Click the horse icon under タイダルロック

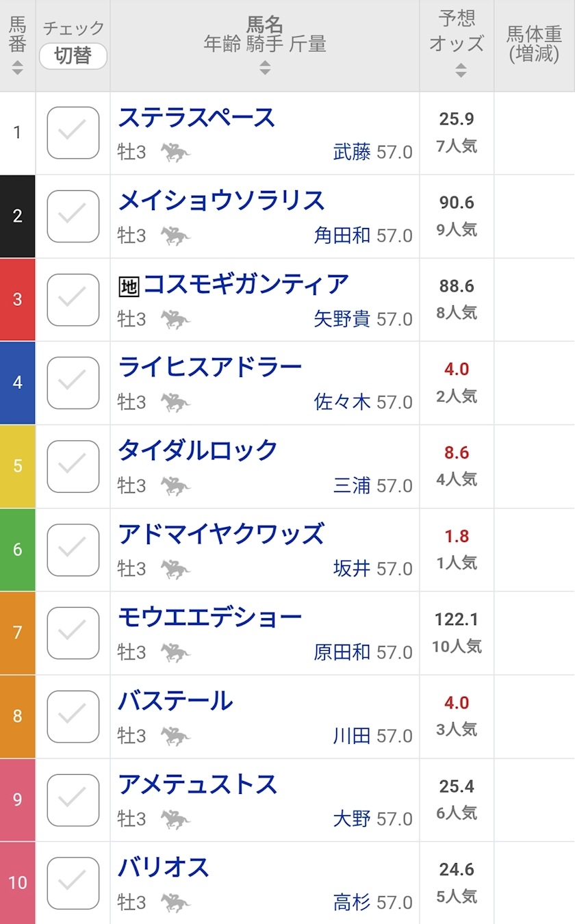[175, 486]
